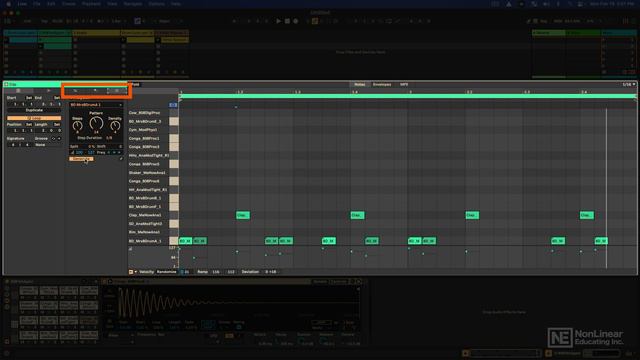Preview the BD_Mrs8DrumE_3 drum pad key
640x360 pixels.
(x=174, y=121)
